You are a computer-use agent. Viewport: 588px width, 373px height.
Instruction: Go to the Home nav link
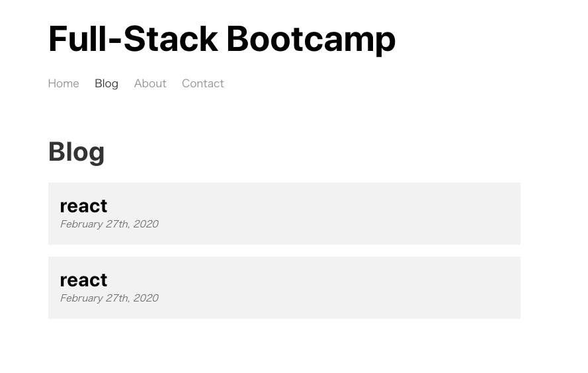63,83
